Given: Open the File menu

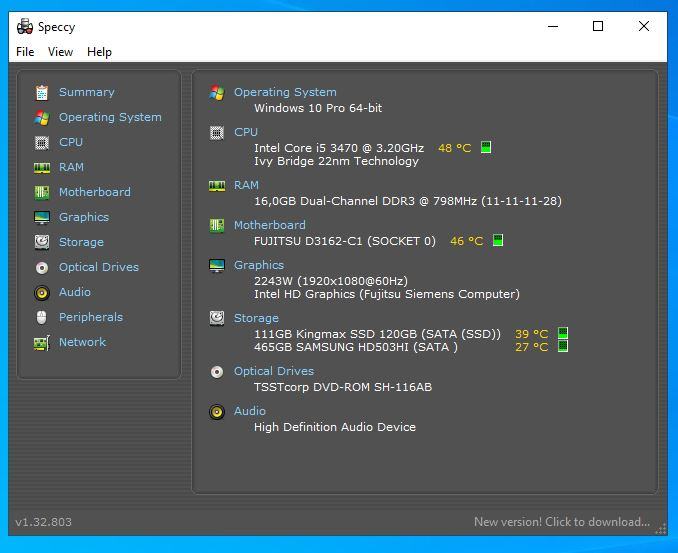Looking at the screenshot, I should (25, 52).
